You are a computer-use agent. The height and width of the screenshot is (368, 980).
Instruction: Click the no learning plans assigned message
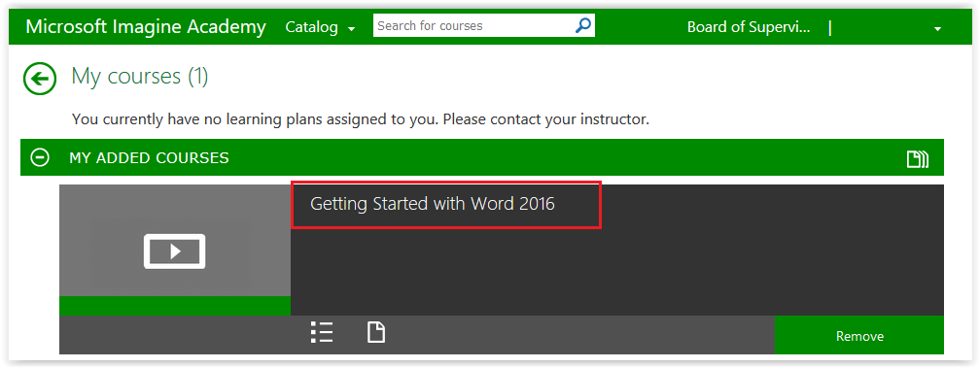tap(361, 118)
